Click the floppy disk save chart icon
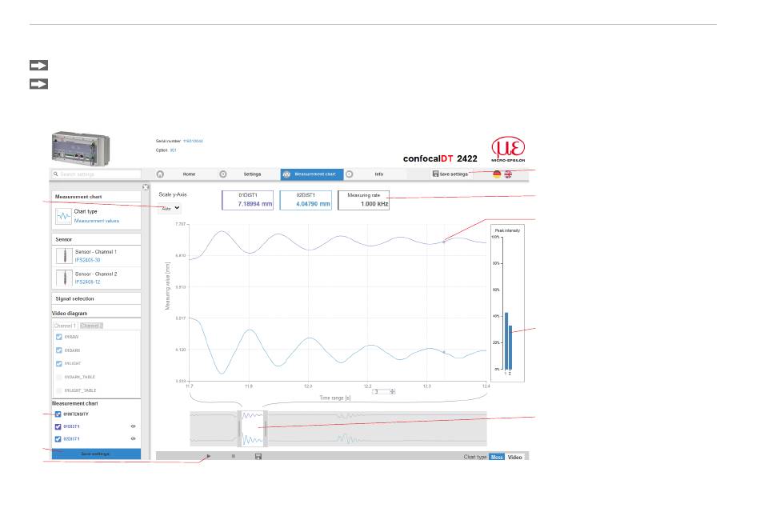Image resolution: width=760 pixels, height=532 pixels. tap(258, 457)
